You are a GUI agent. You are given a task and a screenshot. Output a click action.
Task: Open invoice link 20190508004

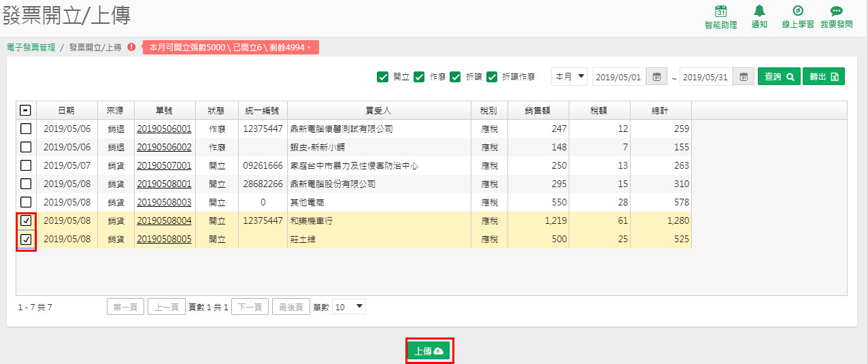164,220
